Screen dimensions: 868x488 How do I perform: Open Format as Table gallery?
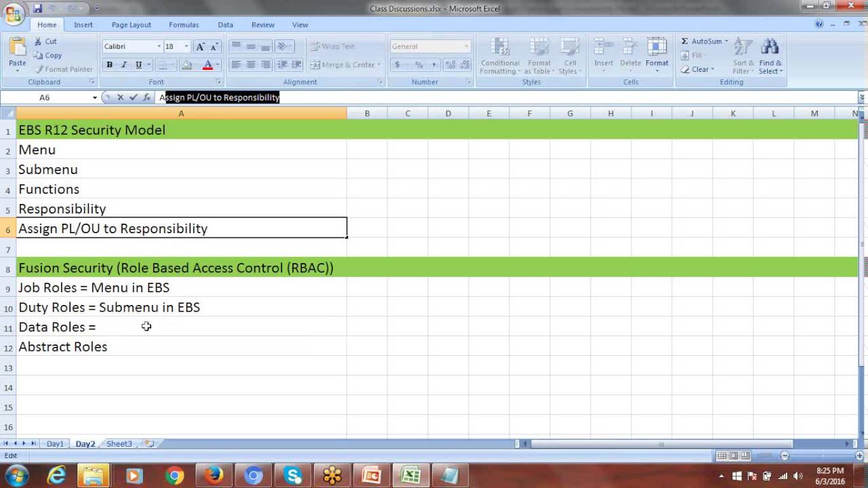539,56
